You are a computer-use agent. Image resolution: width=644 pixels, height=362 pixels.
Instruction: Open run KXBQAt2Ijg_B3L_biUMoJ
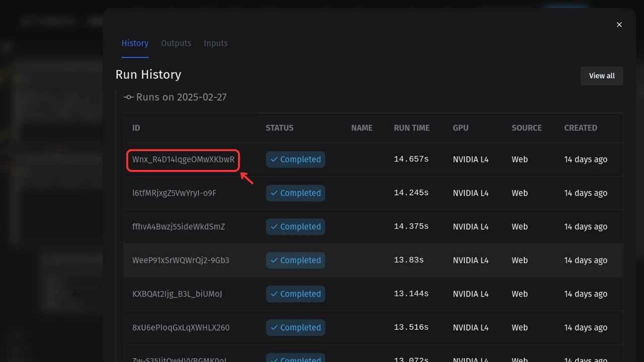(x=177, y=294)
